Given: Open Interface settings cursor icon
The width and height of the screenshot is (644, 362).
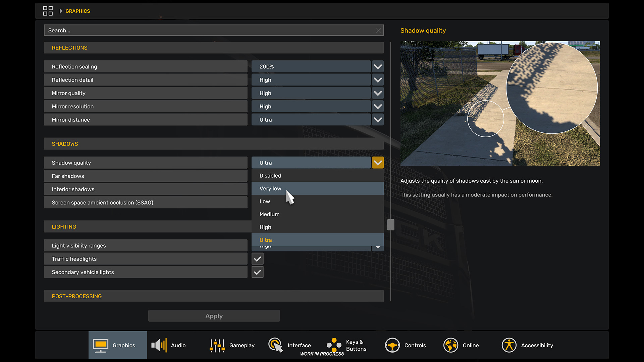Looking at the screenshot, I should (x=276, y=345).
